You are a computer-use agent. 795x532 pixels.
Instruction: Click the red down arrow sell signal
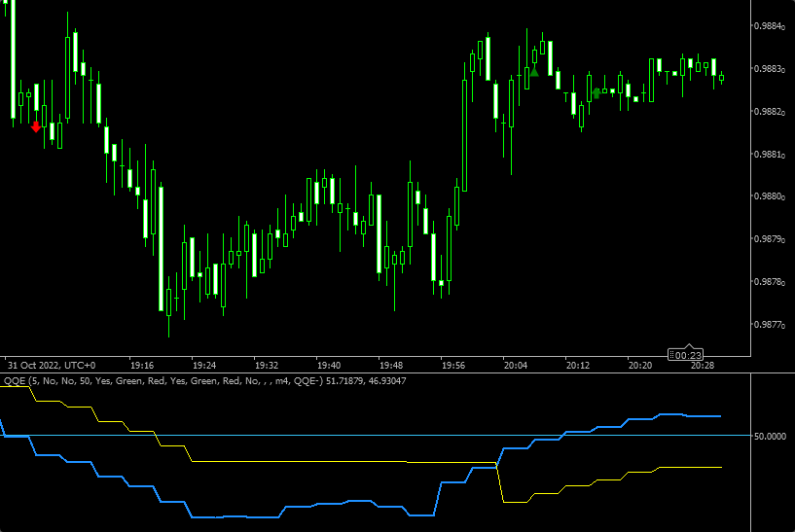pos(36,125)
